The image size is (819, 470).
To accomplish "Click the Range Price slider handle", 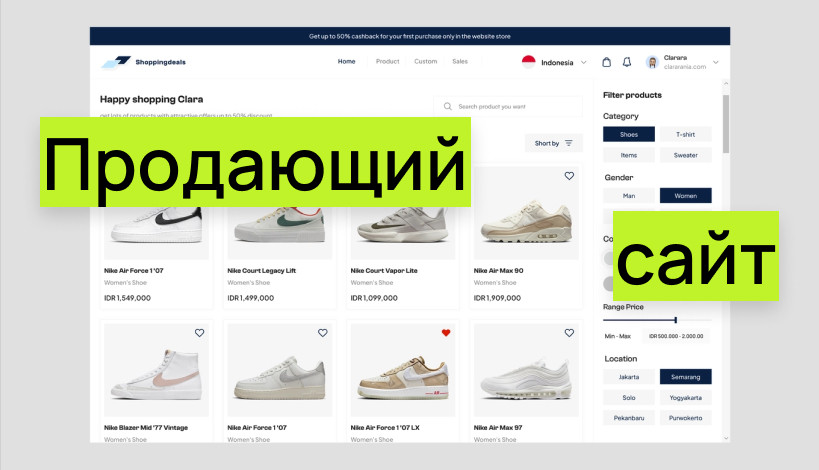I will coord(676,320).
